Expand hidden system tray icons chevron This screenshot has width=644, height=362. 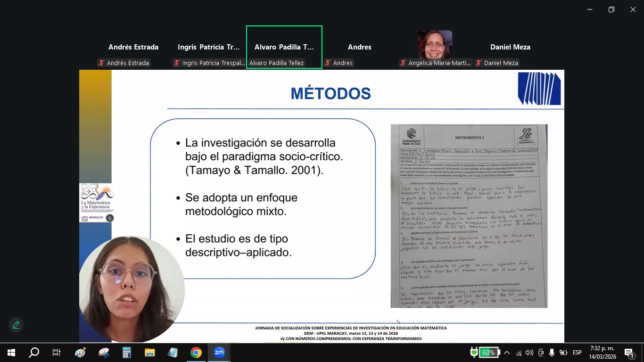pos(507,353)
